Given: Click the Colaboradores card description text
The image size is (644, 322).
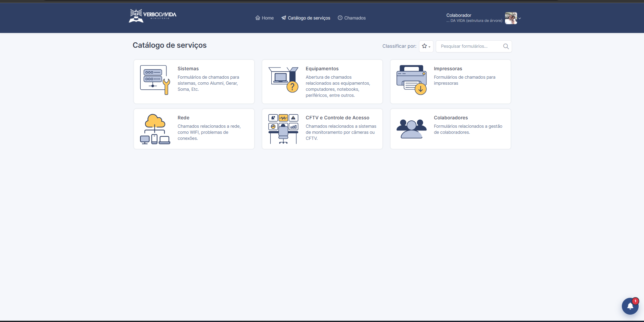Looking at the screenshot, I should pos(468,129).
